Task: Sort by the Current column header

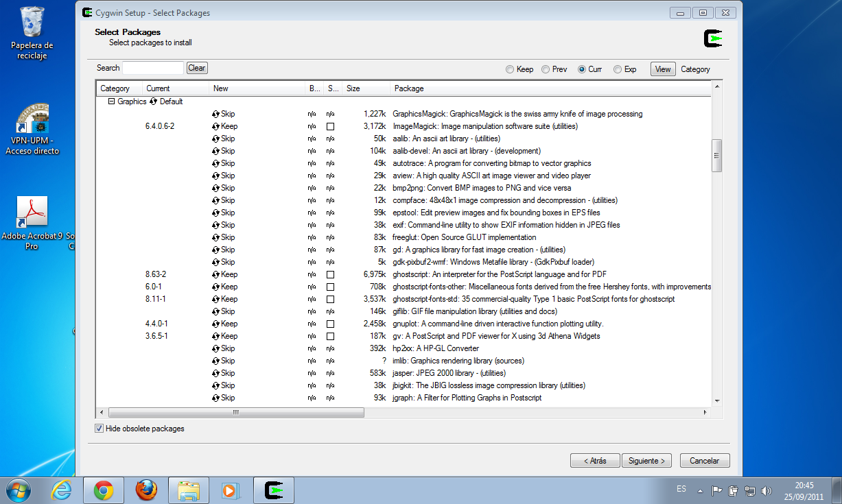Action: coord(175,88)
